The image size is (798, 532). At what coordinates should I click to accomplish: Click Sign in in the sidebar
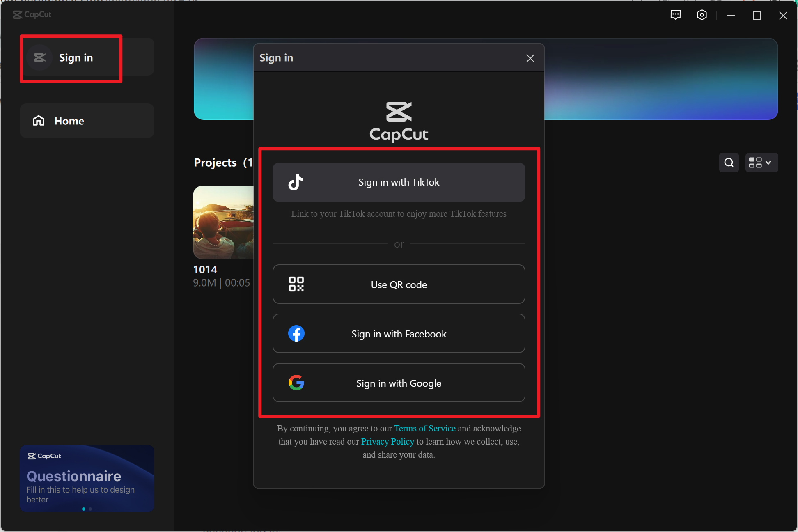tap(76, 58)
